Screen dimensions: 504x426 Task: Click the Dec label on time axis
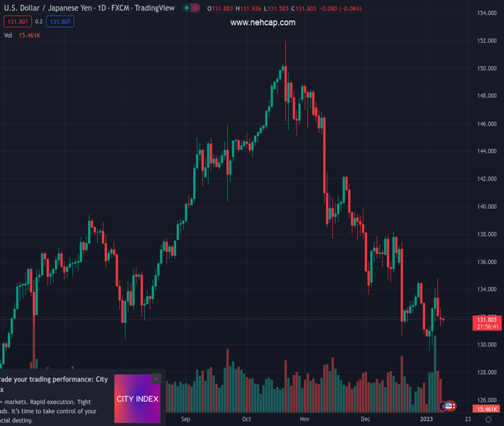tap(366, 419)
